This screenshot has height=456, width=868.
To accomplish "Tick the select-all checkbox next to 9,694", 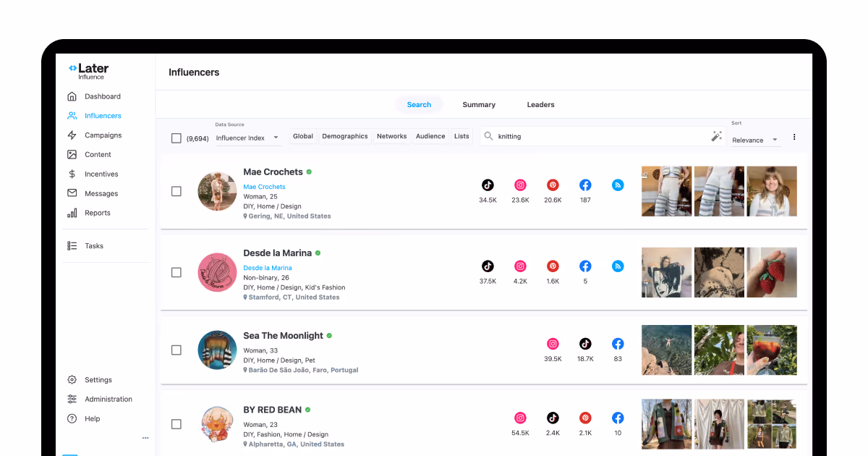I will (176, 138).
